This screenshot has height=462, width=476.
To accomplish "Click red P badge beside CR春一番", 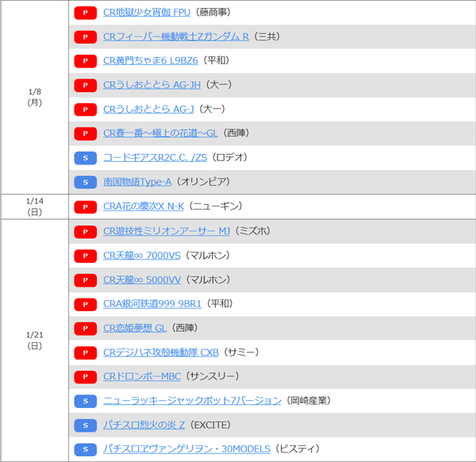I will point(86,133).
